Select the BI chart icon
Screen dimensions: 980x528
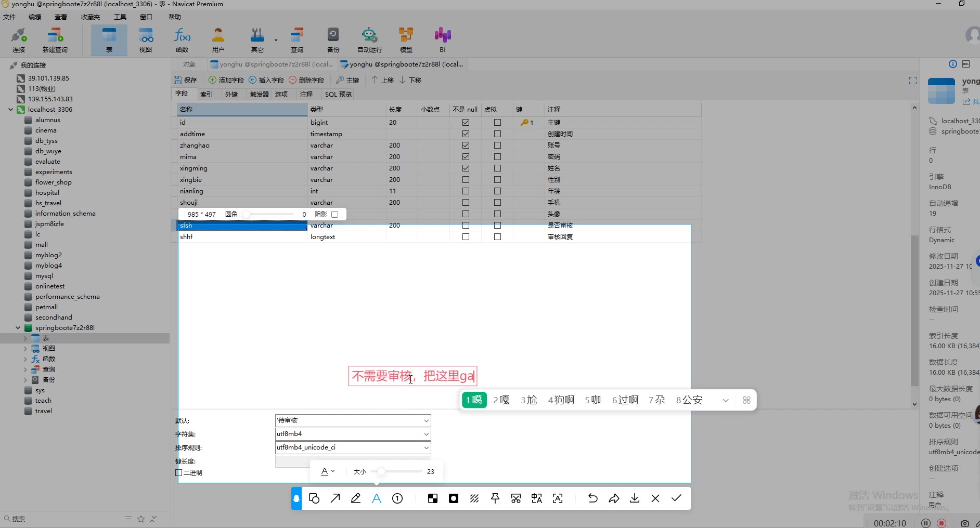(x=442, y=40)
